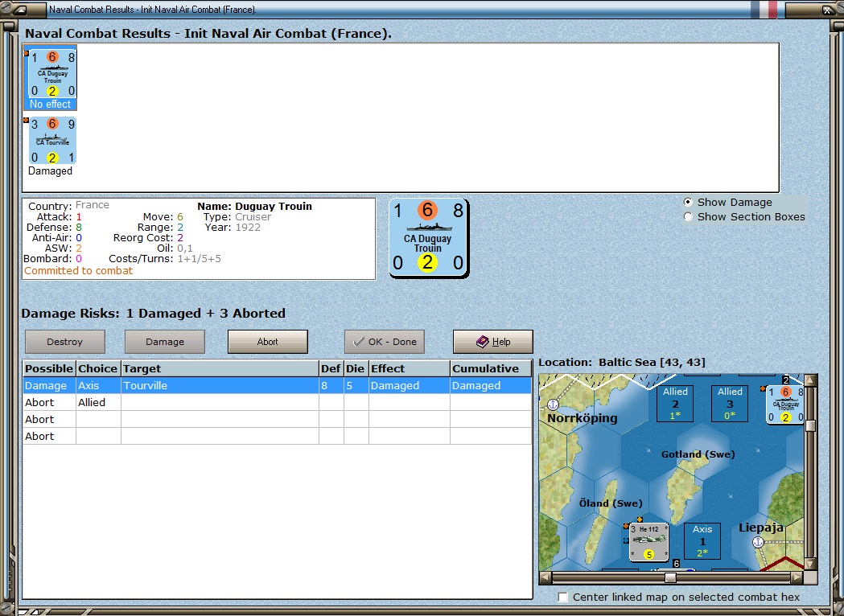Viewport: 844px width, 616px height.
Task: Click map vertical scrollbar down arrow
Action: [810, 565]
